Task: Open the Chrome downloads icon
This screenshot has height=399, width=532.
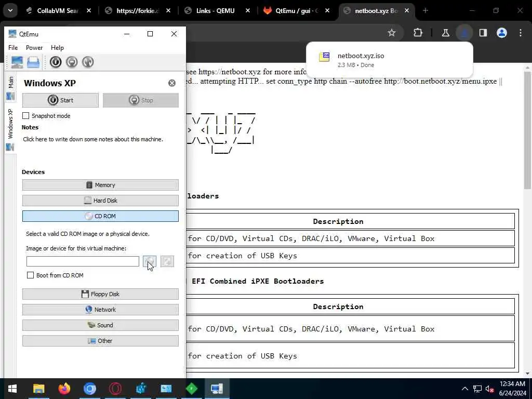Action: point(464,33)
